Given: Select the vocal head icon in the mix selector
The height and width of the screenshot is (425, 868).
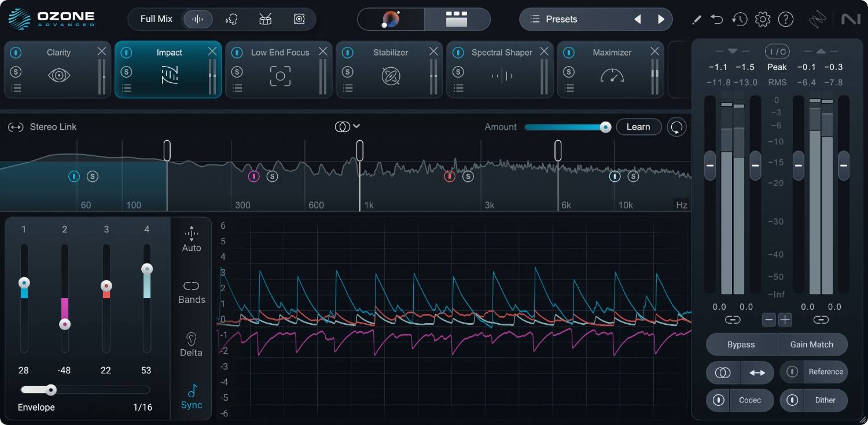Looking at the screenshot, I should (x=232, y=19).
